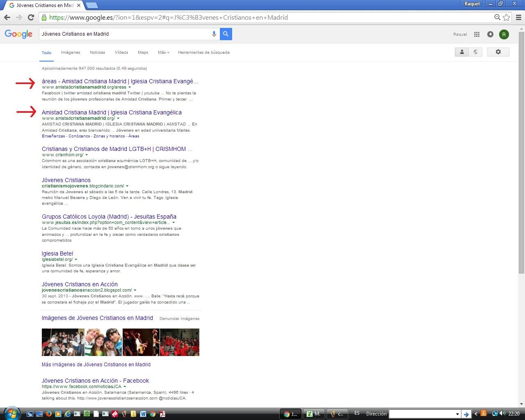
Task: Launch Word from the quick launch bar
Action: pos(143,414)
